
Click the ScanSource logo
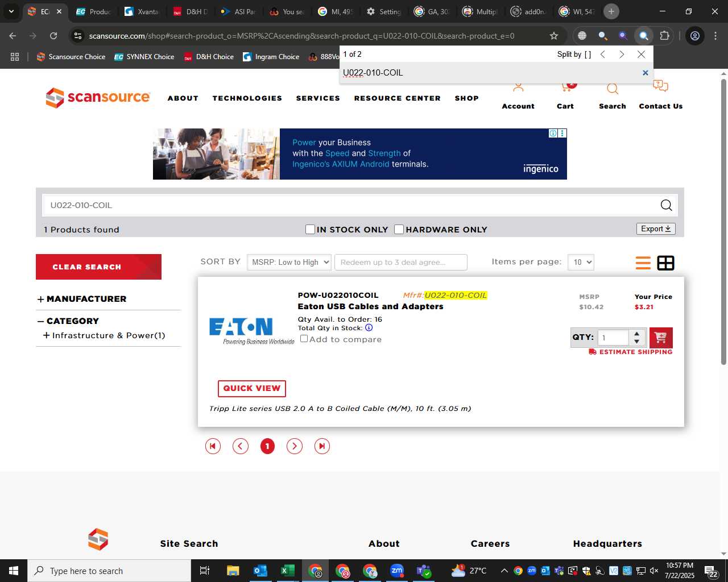pyautogui.click(x=98, y=98)
